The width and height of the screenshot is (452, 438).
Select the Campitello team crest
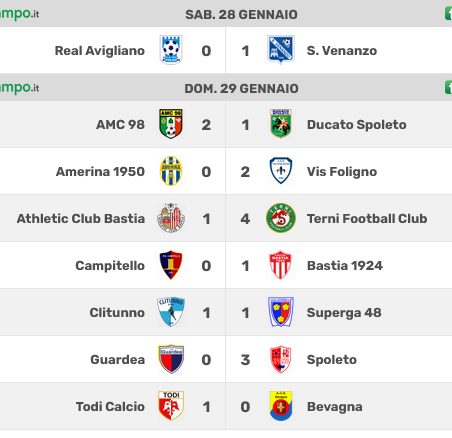pyautogui.click(x=171, y=265)
